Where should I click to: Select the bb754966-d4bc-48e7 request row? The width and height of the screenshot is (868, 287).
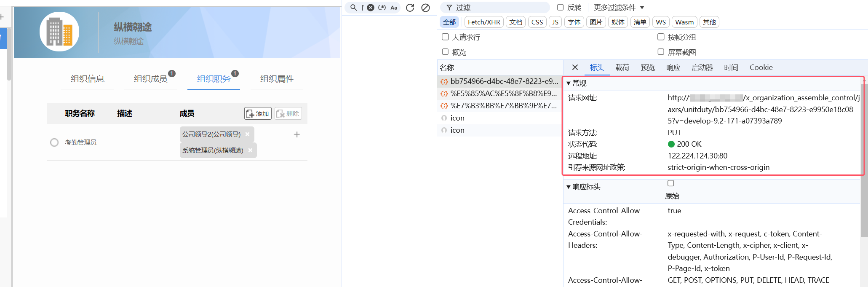tap(500, 81)
